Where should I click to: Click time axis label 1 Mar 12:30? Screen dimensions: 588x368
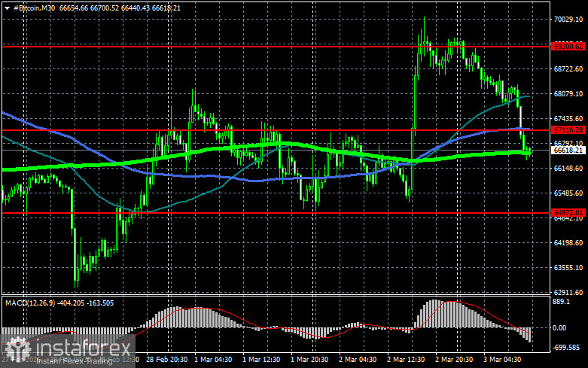click(x=261, y=360)
